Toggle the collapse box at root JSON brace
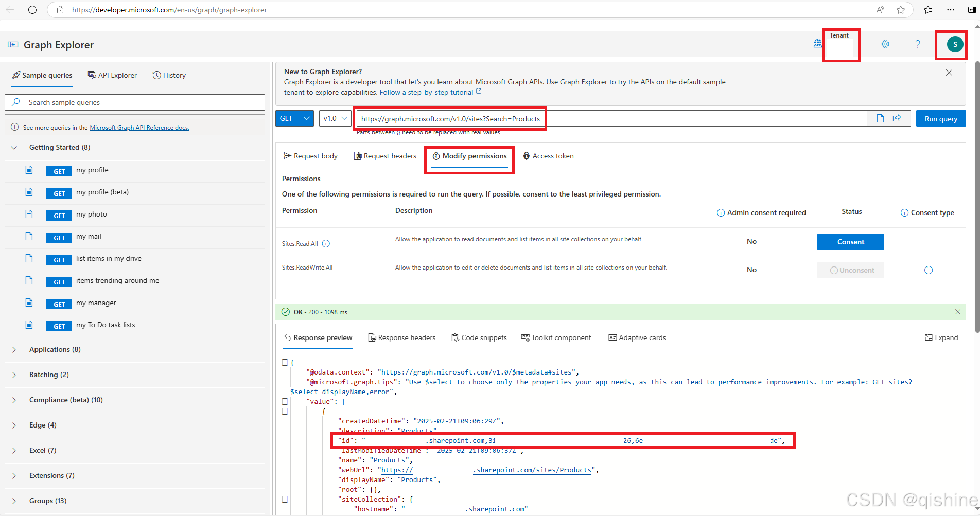Viewport: 980px width, 516px height. (x=285, y=362)
